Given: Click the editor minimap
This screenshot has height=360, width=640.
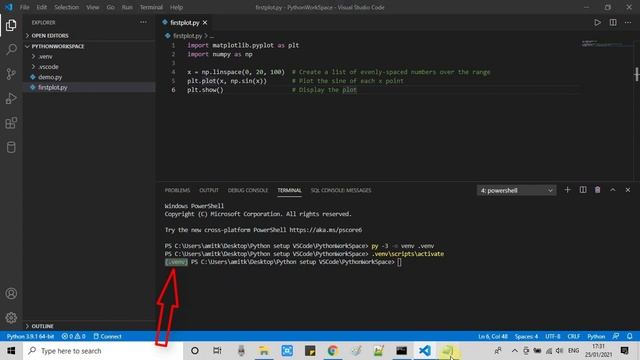Looking at the screenshot, I should click(x=606, y=43).
